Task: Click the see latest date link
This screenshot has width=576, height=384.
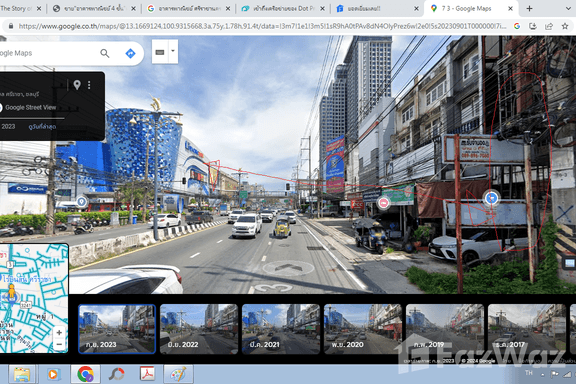Action: pos(42,126)
